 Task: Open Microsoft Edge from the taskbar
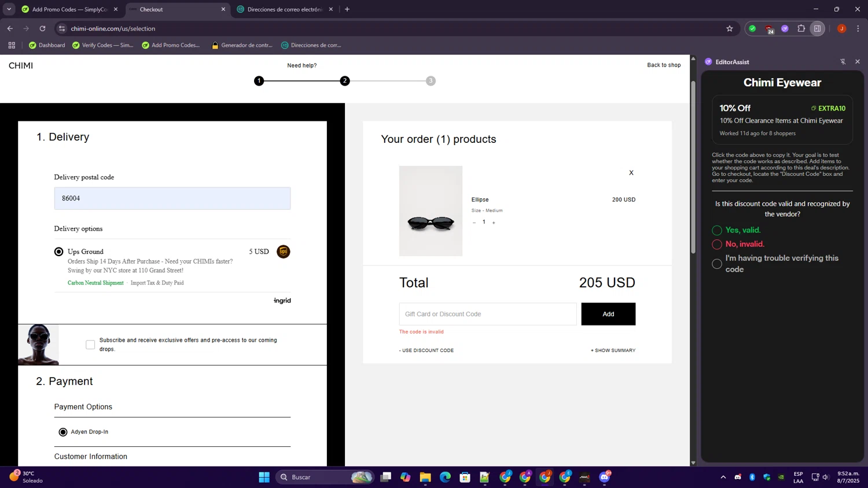pos(445,477)
